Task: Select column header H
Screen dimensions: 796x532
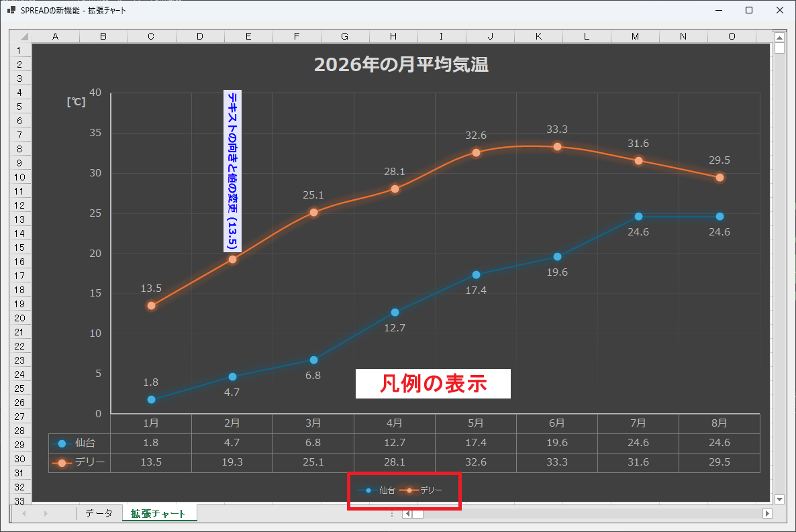Action: 393,36
